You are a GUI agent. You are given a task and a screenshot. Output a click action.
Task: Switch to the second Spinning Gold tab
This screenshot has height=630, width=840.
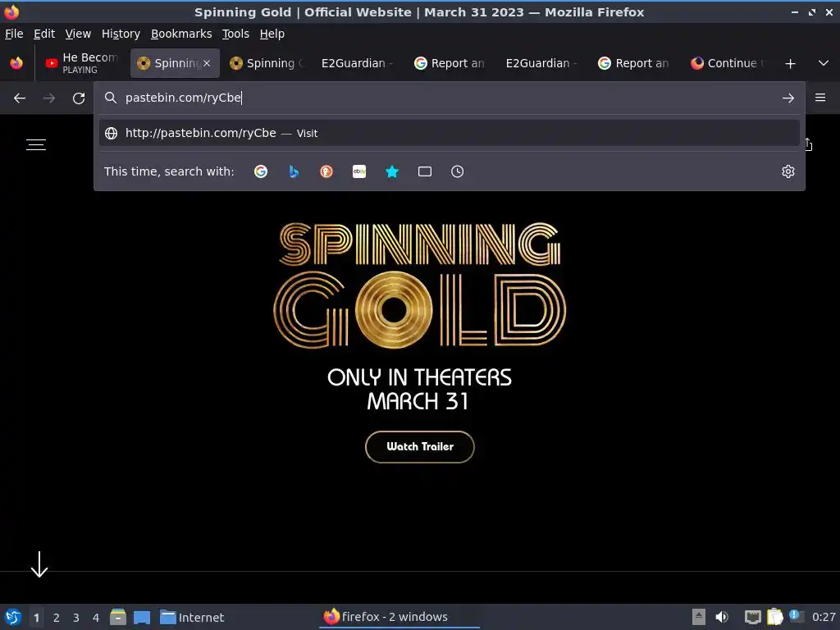coord(267,63)
